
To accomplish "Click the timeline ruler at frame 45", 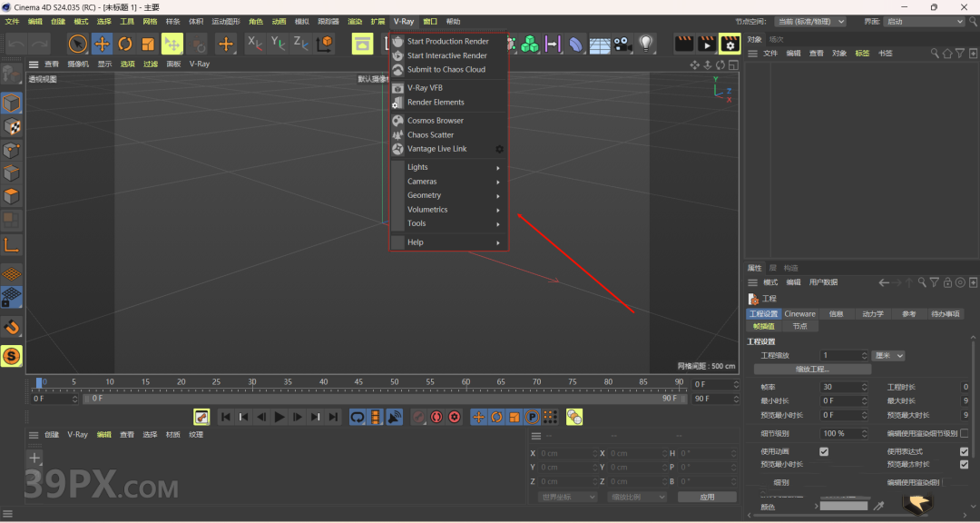I will pyautogui.click(x=358, y=381).
